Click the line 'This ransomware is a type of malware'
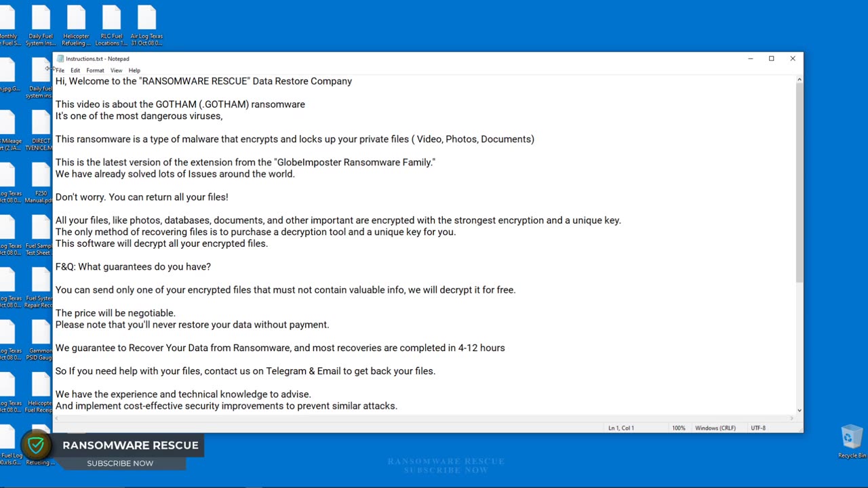Screen dimensions: 868x488 295,139
